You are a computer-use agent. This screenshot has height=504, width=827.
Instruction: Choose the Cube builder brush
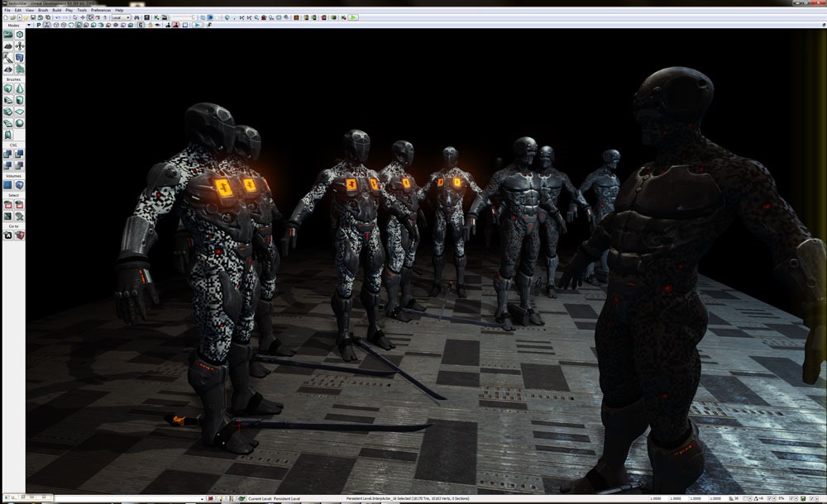[x=8, y=88]
